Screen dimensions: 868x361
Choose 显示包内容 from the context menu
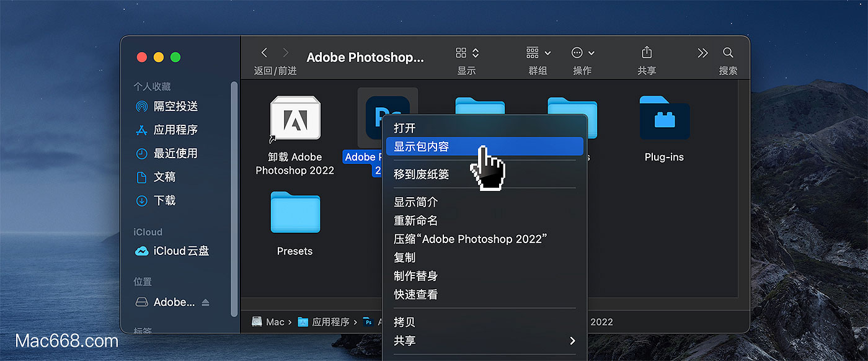[484, 146]
